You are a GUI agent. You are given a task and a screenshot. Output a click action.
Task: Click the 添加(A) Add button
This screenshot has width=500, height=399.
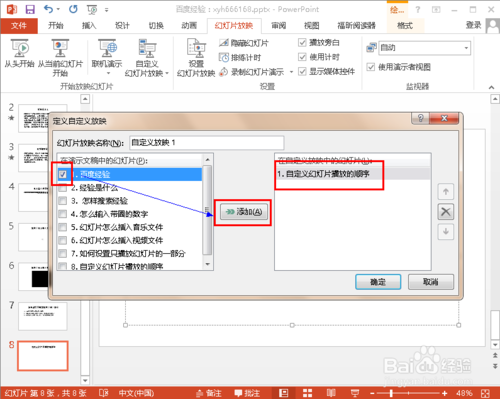point(244,212)
